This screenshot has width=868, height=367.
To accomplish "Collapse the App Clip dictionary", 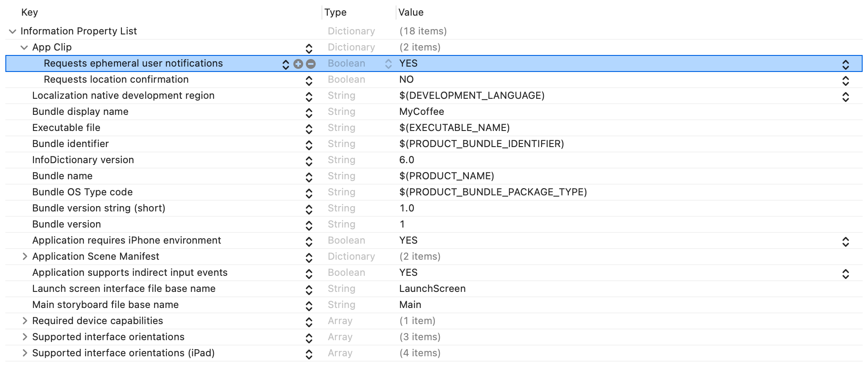I will [x=24, y=47].
